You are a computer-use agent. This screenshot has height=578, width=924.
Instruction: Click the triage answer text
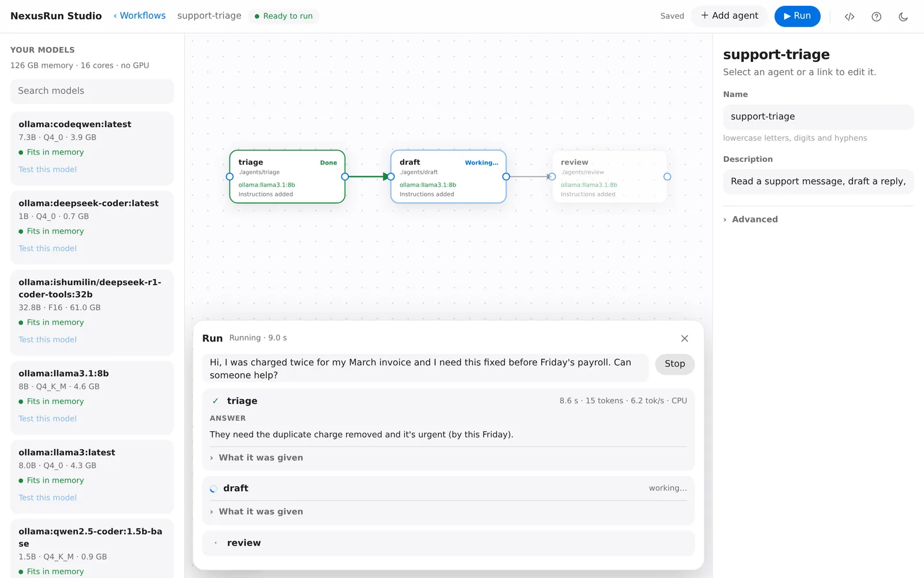pos(362,435)
